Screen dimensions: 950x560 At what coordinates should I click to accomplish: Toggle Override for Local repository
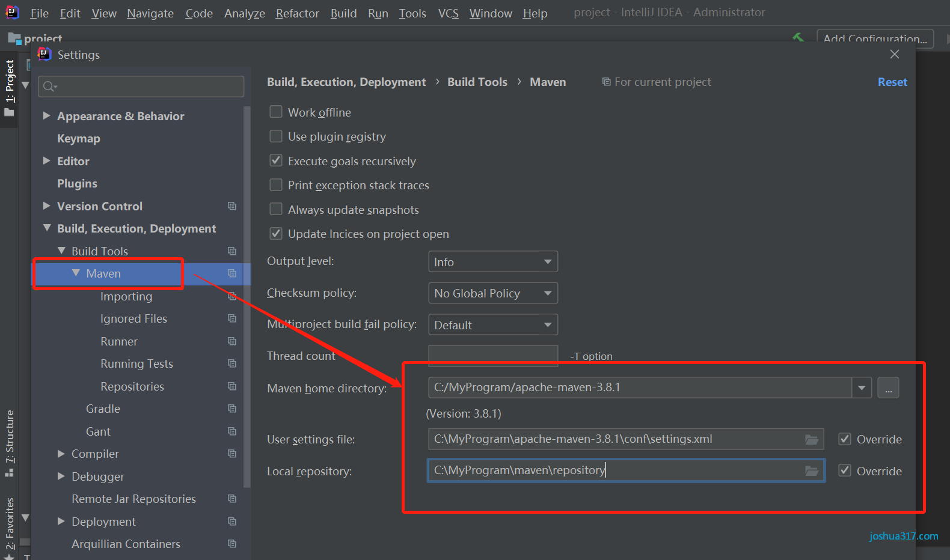coord(845,470)
